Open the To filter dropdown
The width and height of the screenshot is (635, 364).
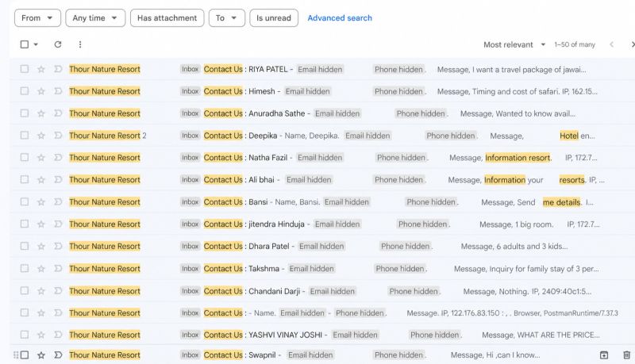point(227,18)
